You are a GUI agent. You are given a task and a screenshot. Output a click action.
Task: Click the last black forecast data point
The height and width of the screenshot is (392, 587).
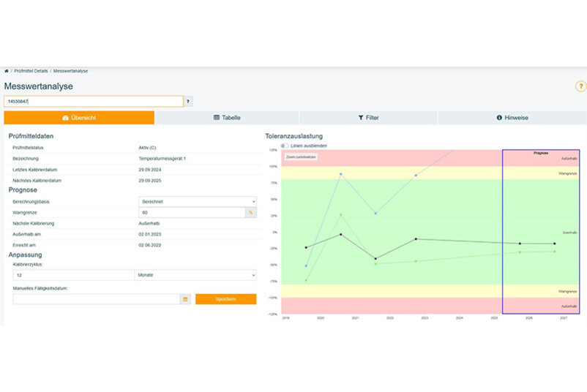click(x=554, y=244)
